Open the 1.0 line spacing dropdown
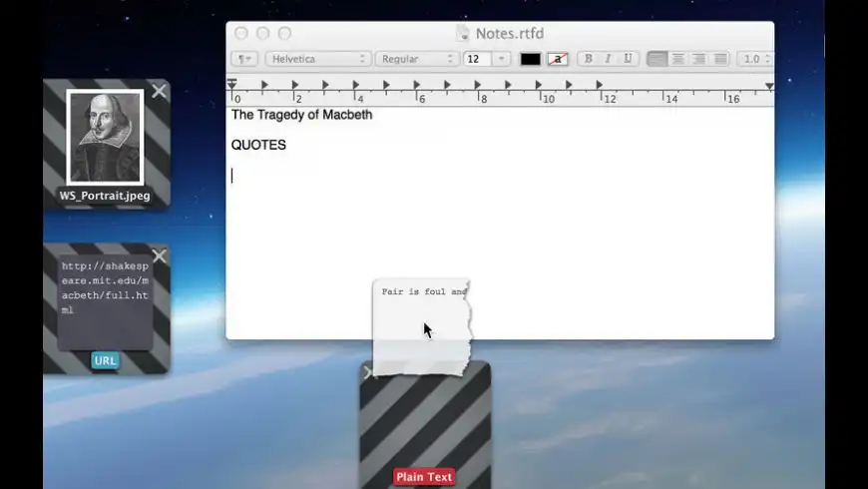This screenshot has width=868, height=489. point(755,59)
